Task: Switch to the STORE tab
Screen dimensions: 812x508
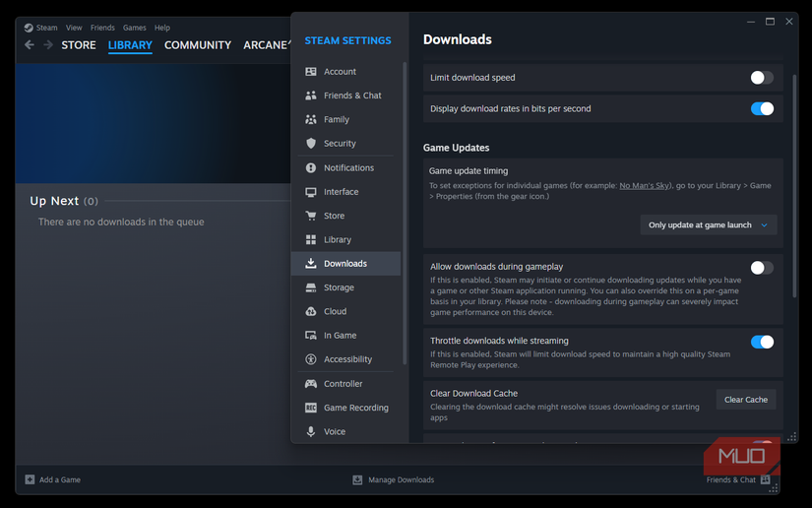Action: pos(79,45)
